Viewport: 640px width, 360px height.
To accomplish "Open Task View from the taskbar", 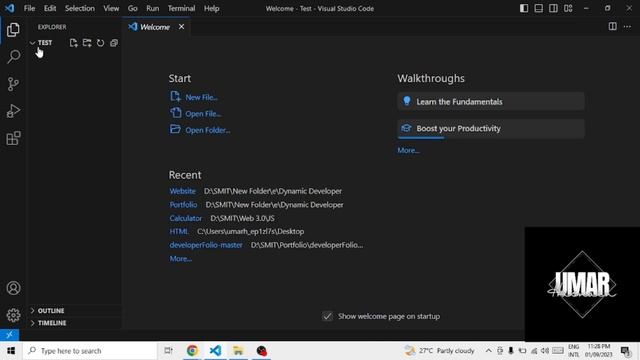I will (x=168, y=351).
